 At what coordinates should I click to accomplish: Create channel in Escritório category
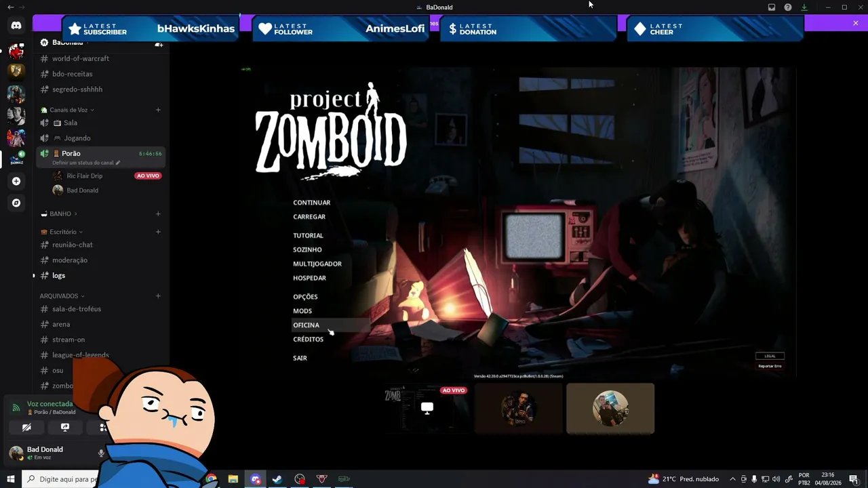(x=158, y=232)
